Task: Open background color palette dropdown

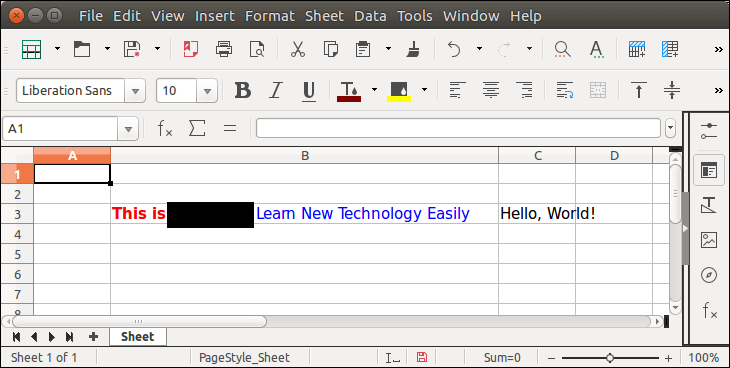Action: [424, 89]
